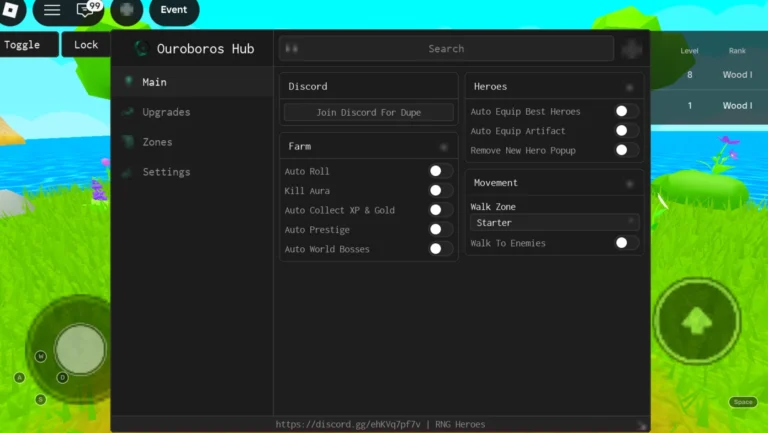Enable Kill Aura toggle
Viewport: 768px width, 433px height.
pyautogui.click(x=439, y=190)
